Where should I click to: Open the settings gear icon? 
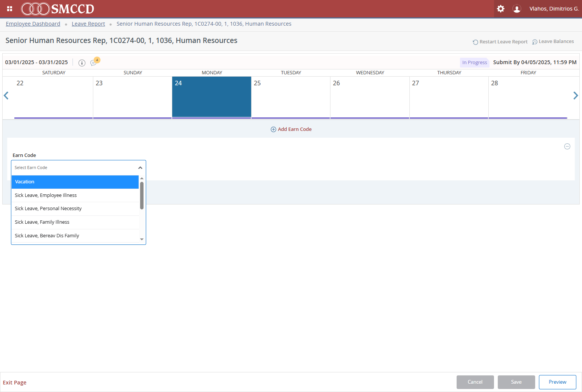pyautogui.click(x=501, y=9)
